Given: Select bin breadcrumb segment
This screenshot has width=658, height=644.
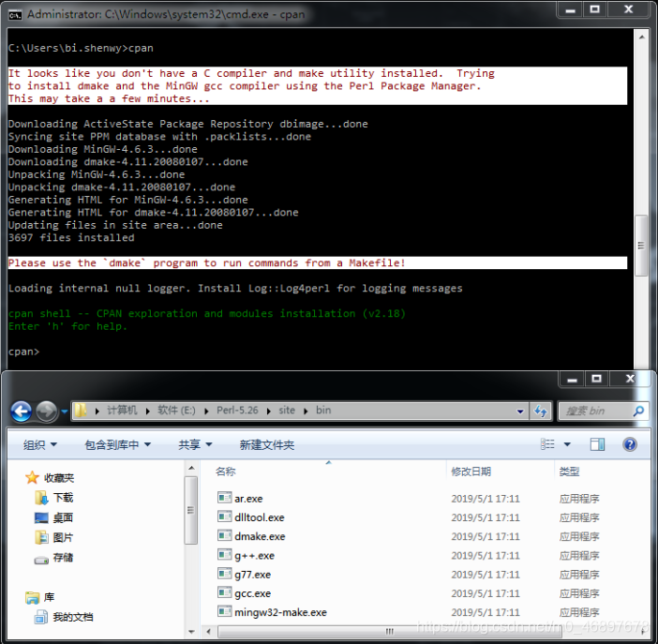Looking at the screenshot, I should [323, 411].
